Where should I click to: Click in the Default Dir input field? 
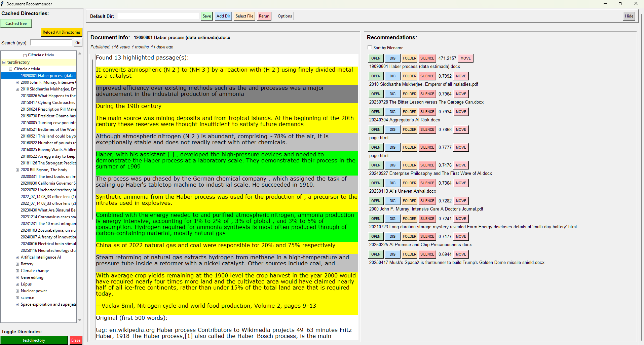point(158,16)
